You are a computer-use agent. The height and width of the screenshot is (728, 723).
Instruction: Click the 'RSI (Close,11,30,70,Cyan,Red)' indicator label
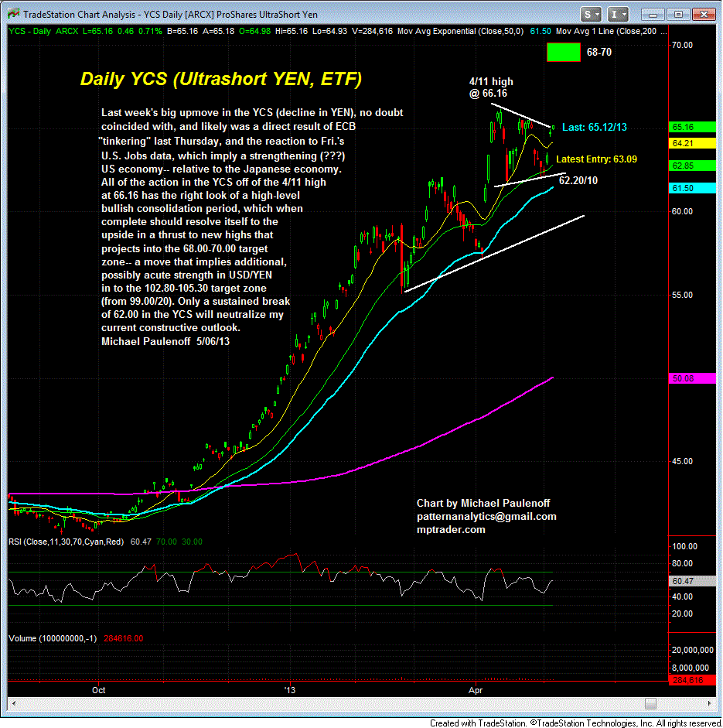[x=67, y=542]
